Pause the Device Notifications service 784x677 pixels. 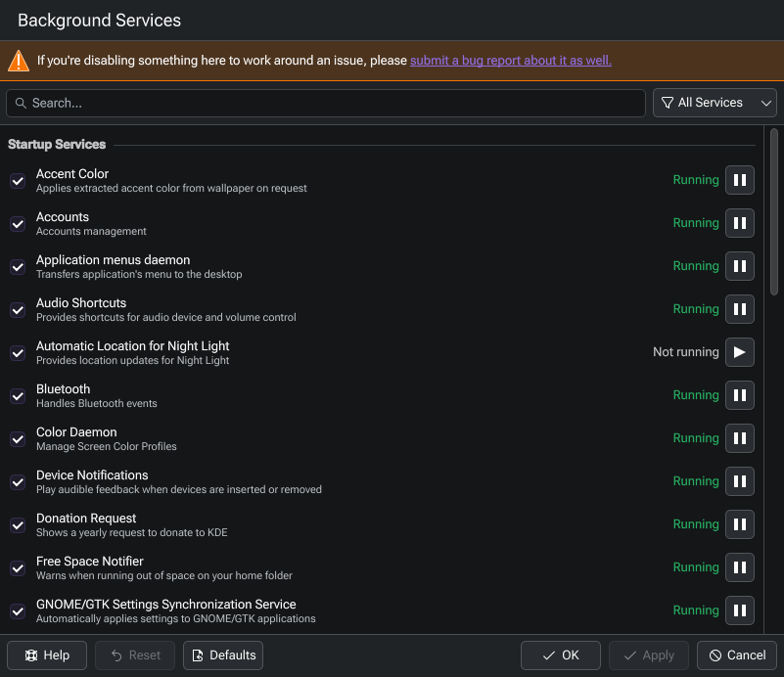point(739,481)
